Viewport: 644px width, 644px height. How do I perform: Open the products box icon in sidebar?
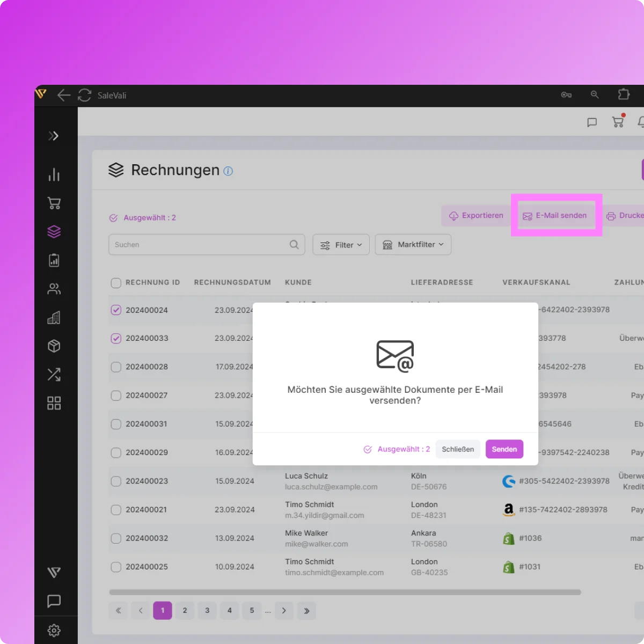pyautogui.click(x=54, y=346)
